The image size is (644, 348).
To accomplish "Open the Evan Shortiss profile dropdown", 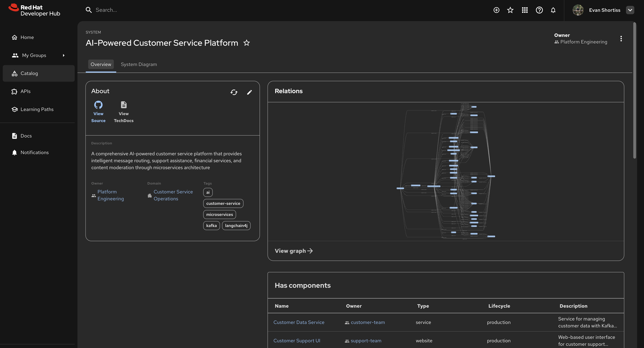I will 630,10.
